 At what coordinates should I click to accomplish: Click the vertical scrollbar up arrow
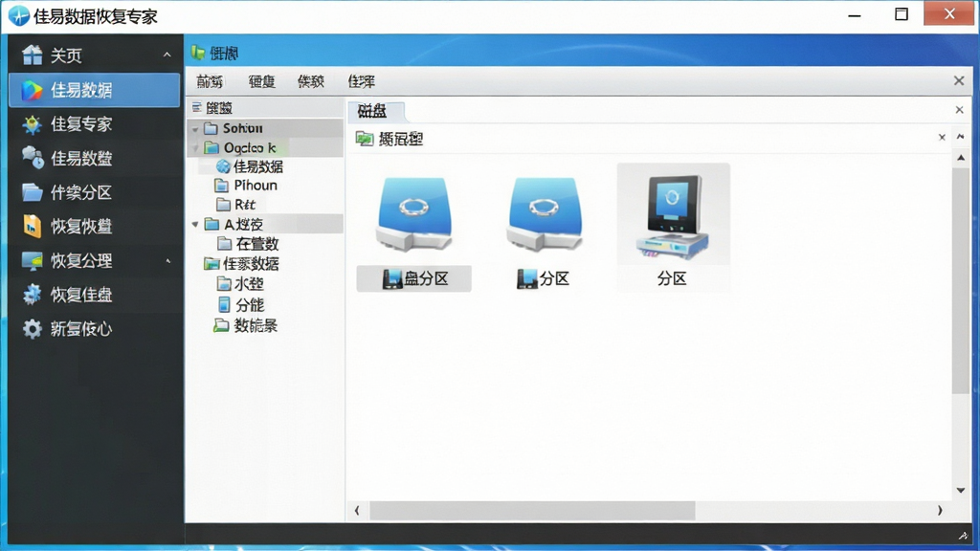(x=961, y=158)
